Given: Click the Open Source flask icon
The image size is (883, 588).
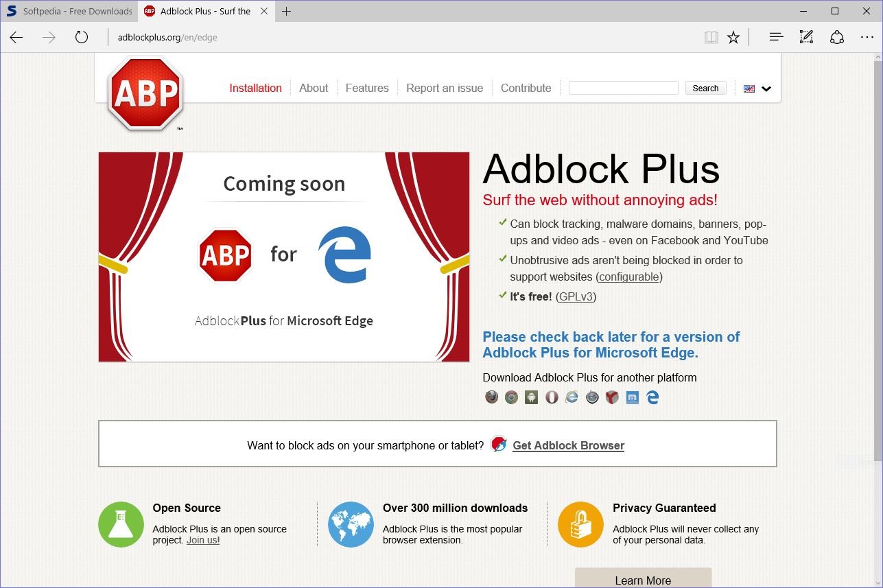Looking at the screenshot, I should pos(121,524).
